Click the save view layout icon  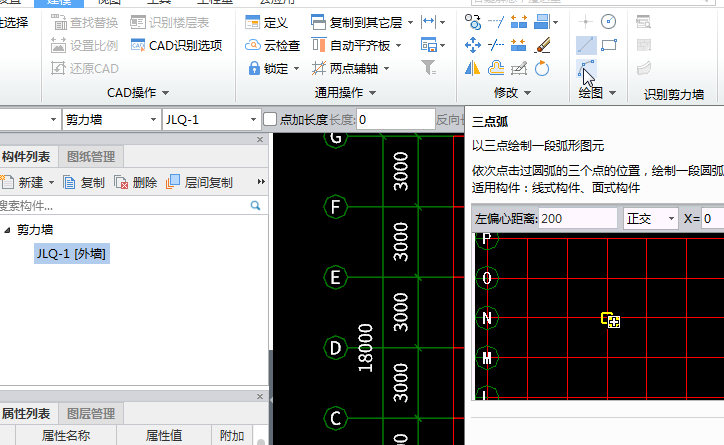click(x=428, y=45)
